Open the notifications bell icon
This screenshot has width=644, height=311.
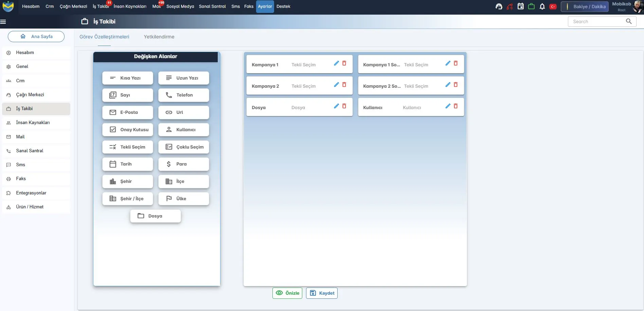pos(542,6)
